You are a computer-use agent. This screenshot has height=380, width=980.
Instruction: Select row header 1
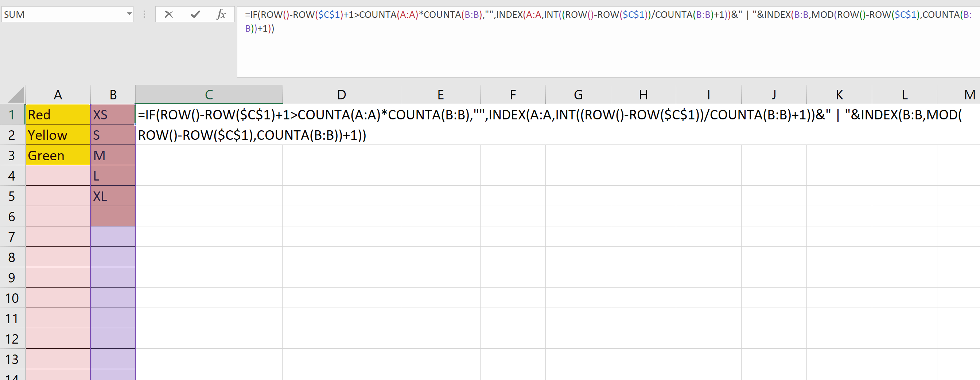[x=12, y=115]
